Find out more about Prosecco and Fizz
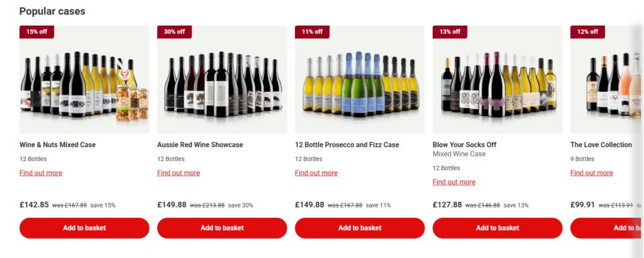This screenshot has width=644, height=258. pyautogui.click(x=316, y=173)
